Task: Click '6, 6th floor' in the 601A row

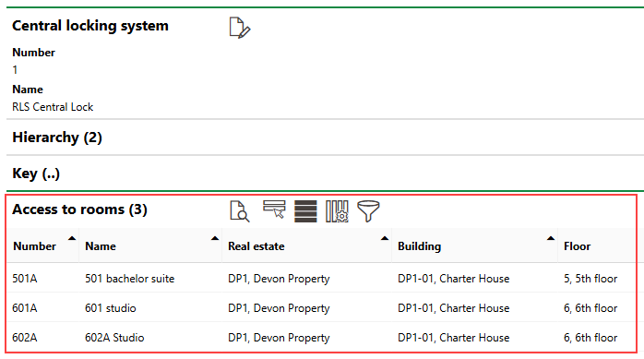Action: coord(590,308)
